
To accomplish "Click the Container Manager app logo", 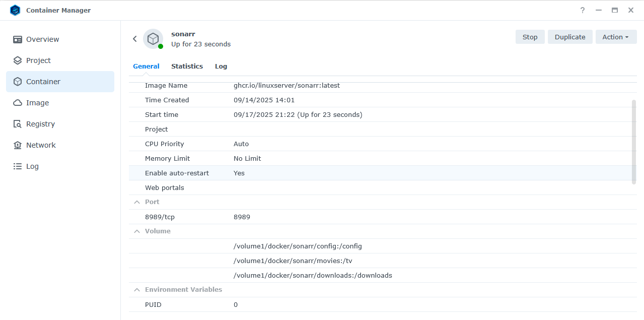I will tap(15, 10).
